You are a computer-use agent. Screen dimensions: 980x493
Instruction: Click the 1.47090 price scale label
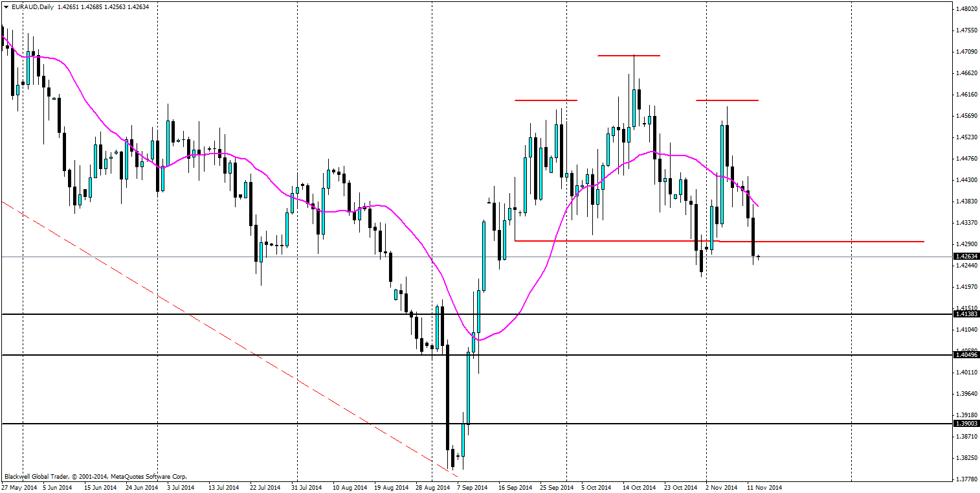966,52
